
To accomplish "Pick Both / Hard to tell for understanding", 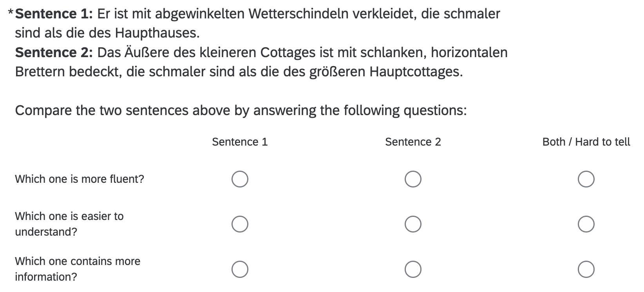I will (586, 224).
